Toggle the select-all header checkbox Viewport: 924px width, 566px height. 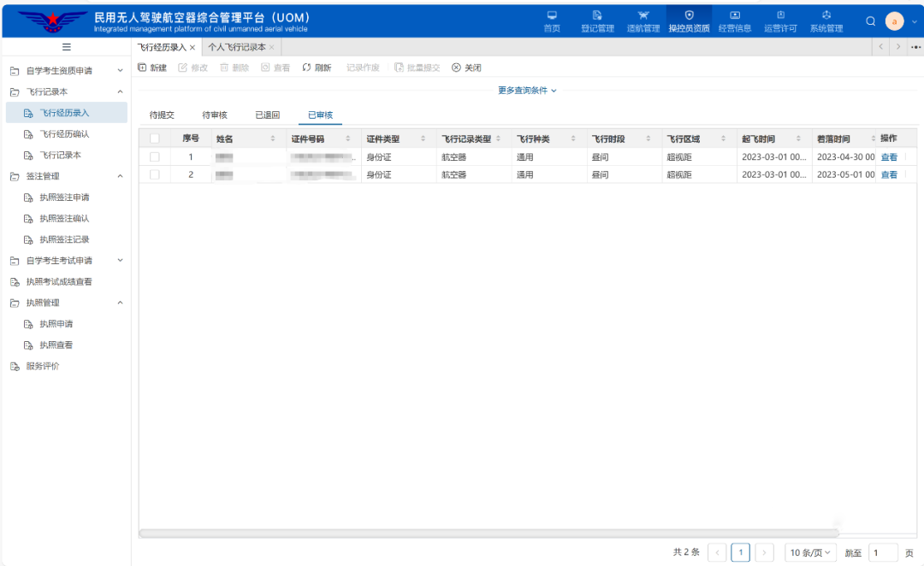click(x=154, y=139)
